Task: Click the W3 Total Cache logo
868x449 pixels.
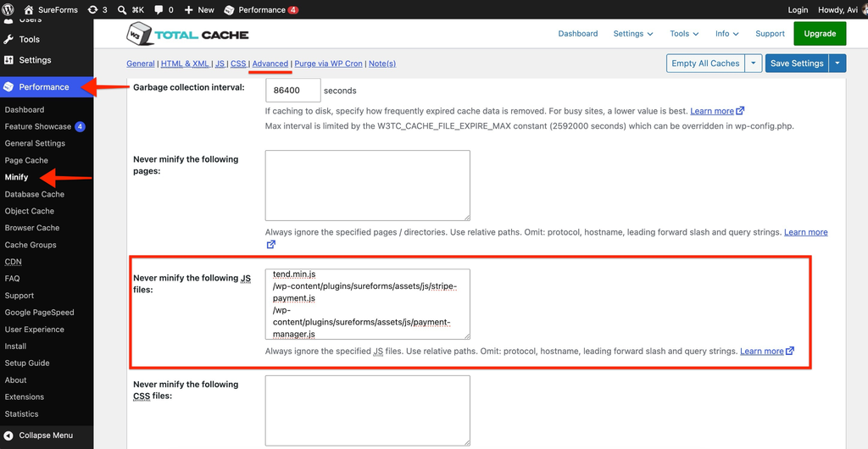Action: pyautogui.click(x=187, y=34)
